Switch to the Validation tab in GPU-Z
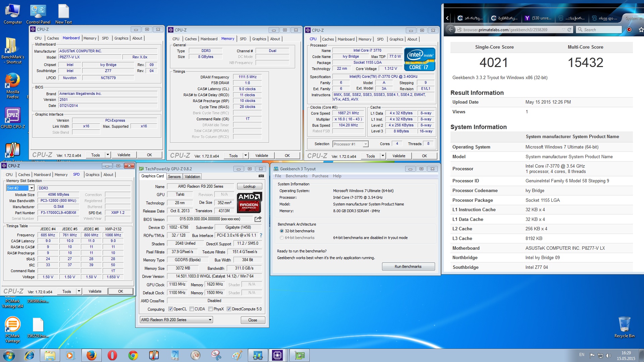Viewport: 644px width, 362px height. point(192,177)
